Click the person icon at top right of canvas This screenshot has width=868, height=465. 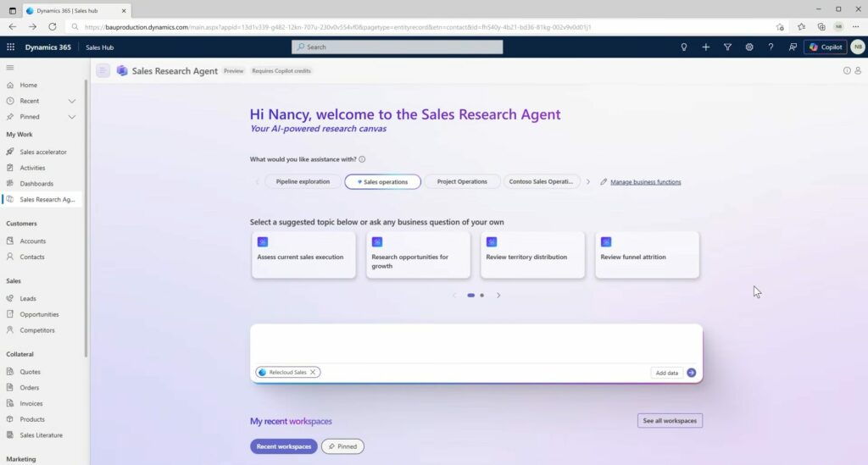tap(858, 71)
